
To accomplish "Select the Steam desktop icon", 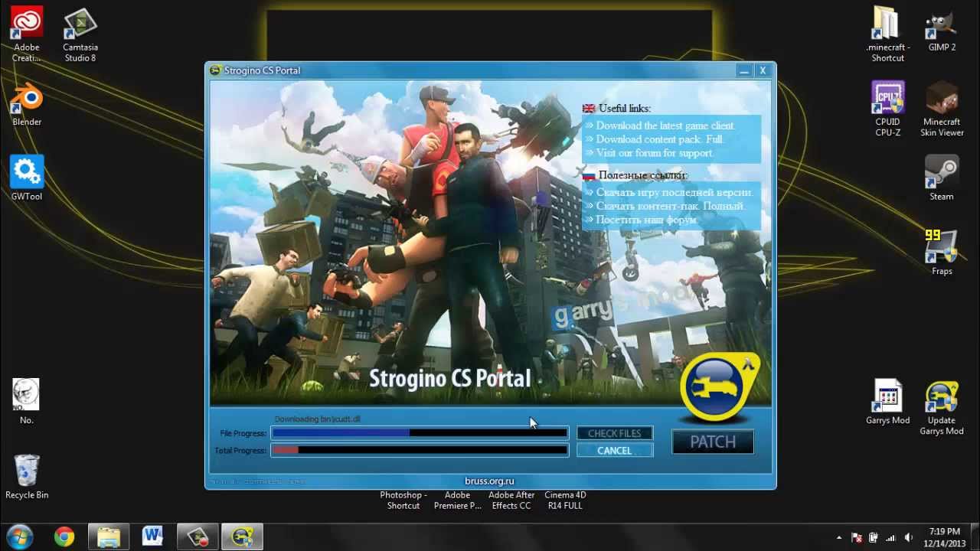I will click(x=942, y=178).
